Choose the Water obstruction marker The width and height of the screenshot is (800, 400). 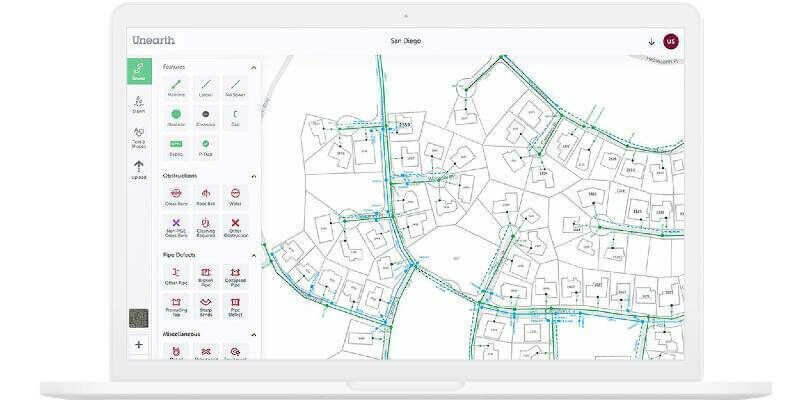pyautogui.click(x=235, y=197)
